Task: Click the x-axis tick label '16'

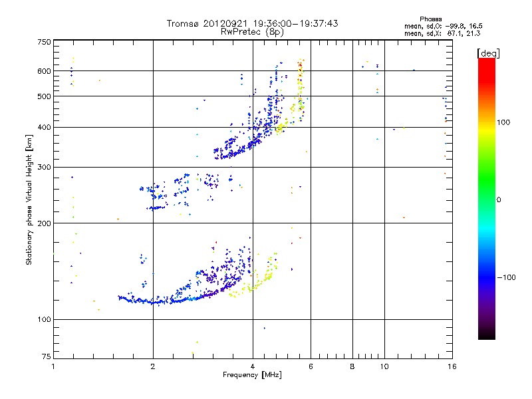Action: click(452, 366)
